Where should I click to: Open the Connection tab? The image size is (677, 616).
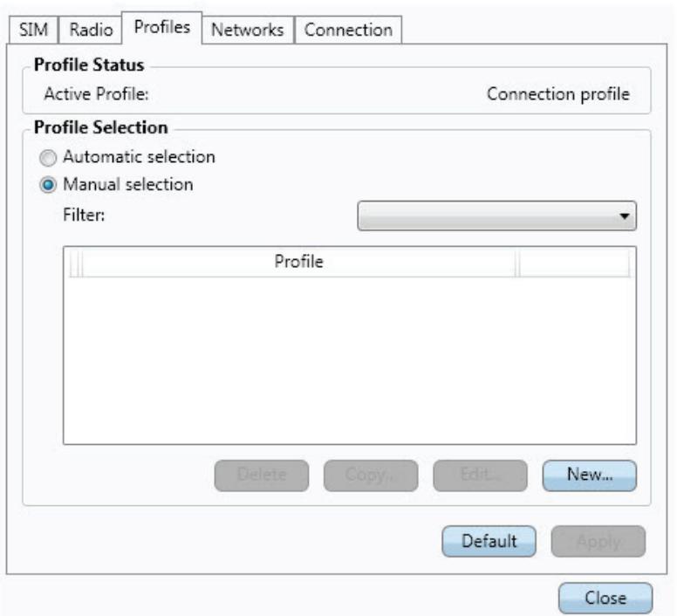348,30
